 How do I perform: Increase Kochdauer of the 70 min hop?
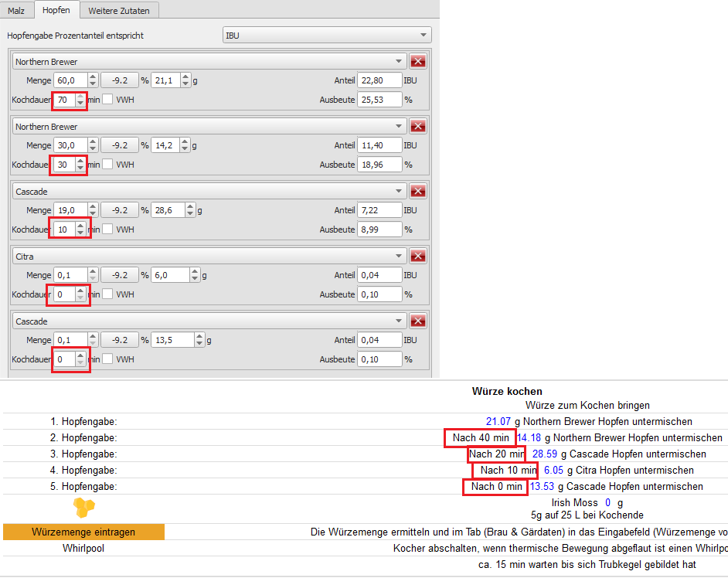tap(80, 96)
